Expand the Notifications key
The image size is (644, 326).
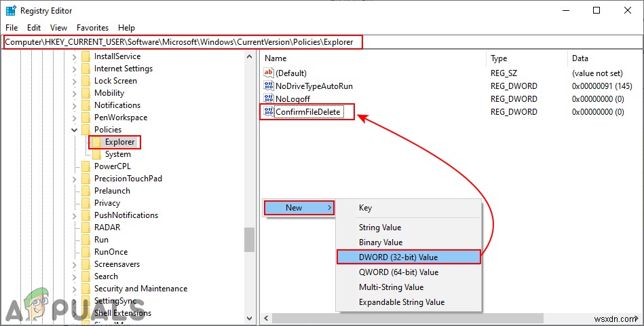coord(75,106)
